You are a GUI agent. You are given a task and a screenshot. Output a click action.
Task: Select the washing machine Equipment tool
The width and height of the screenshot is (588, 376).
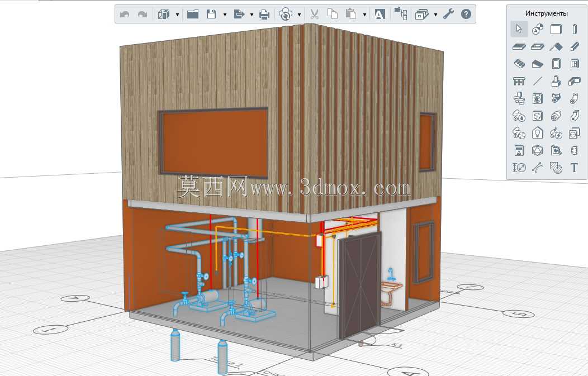[538, 98]
